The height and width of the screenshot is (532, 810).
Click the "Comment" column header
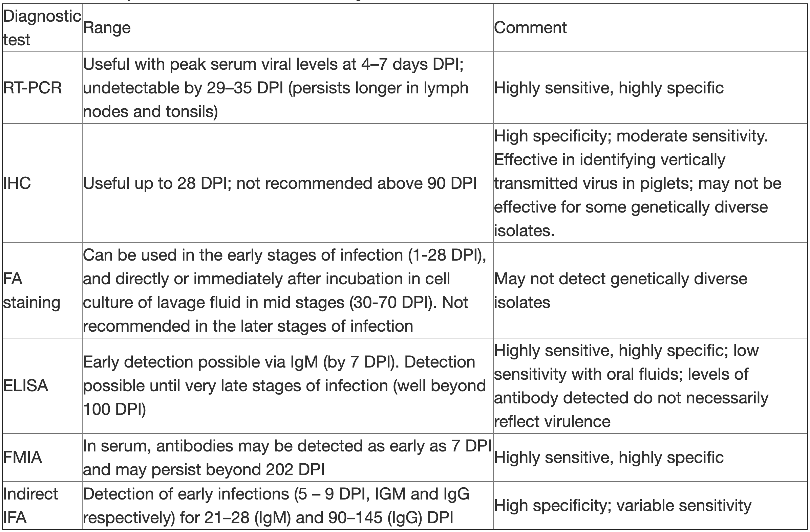pyautogui.click(x=530, y=28)
